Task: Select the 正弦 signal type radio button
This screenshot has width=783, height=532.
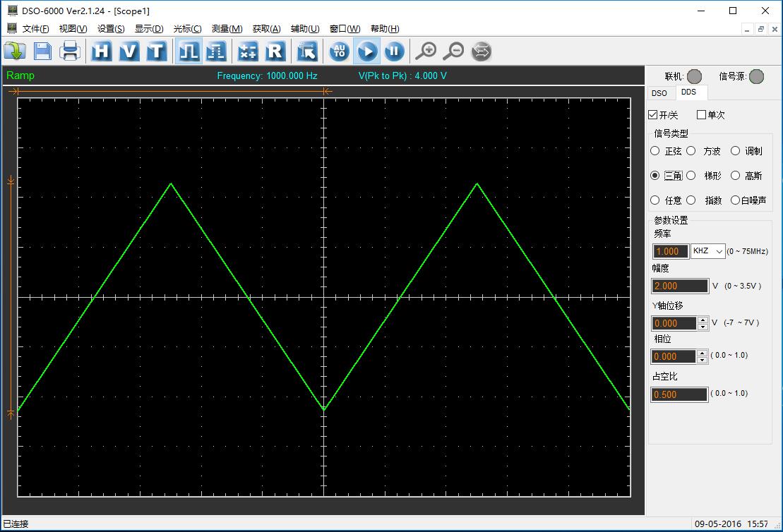Action: (x=655, y=151)
